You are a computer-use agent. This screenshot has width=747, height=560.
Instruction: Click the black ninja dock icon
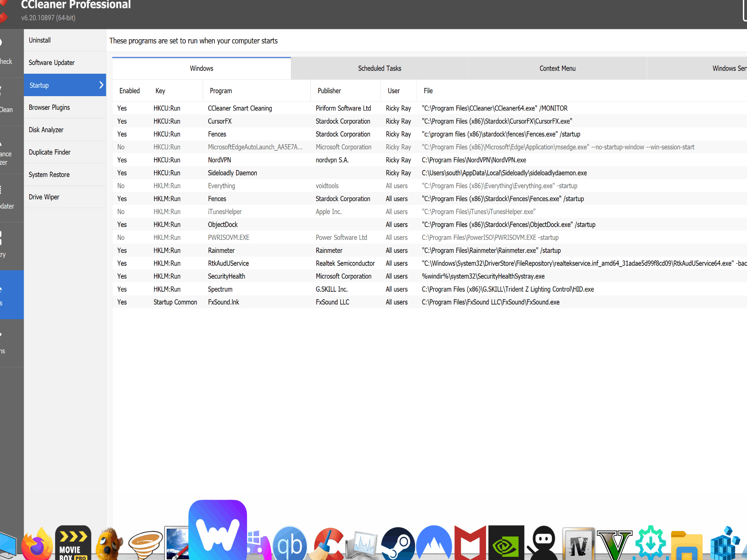point(543,543)
